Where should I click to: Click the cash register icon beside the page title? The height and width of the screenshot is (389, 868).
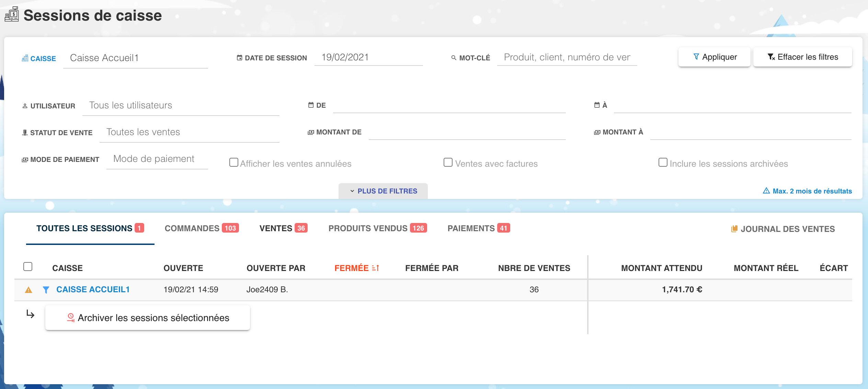tap(12, 14)
